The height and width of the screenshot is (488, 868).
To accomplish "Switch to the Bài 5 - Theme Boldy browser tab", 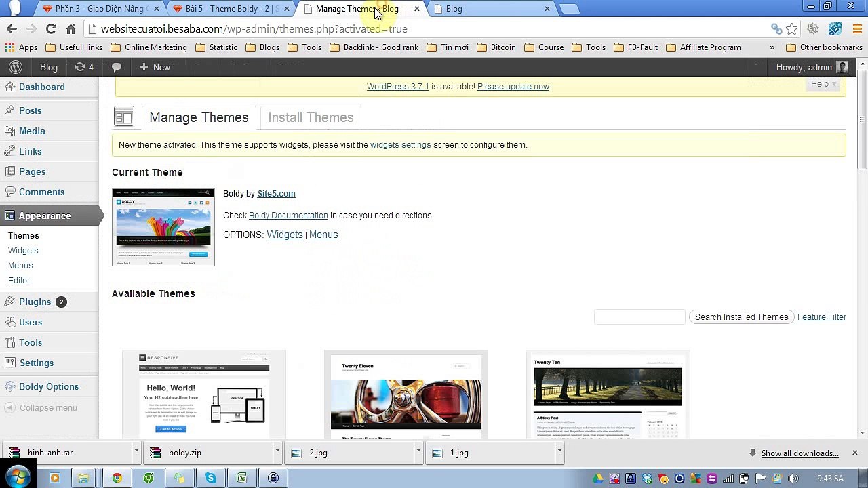I will 231,9.
